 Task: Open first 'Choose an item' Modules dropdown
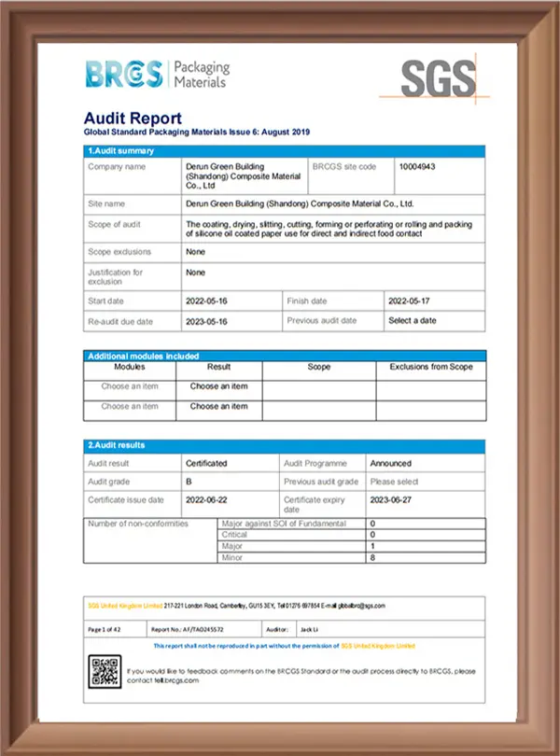tap(129, 386)
